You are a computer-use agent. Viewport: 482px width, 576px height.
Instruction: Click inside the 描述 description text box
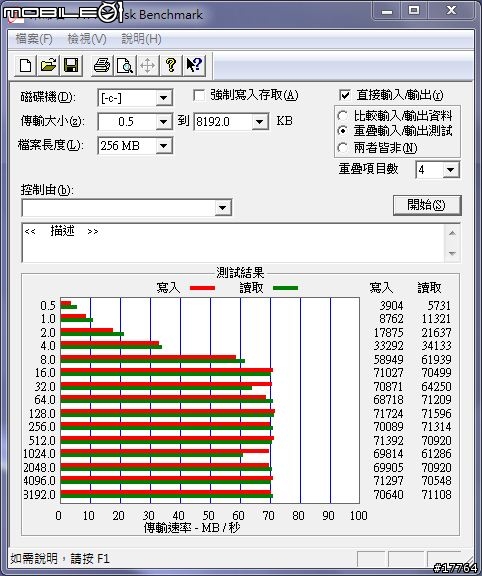[x=233, y=243]
